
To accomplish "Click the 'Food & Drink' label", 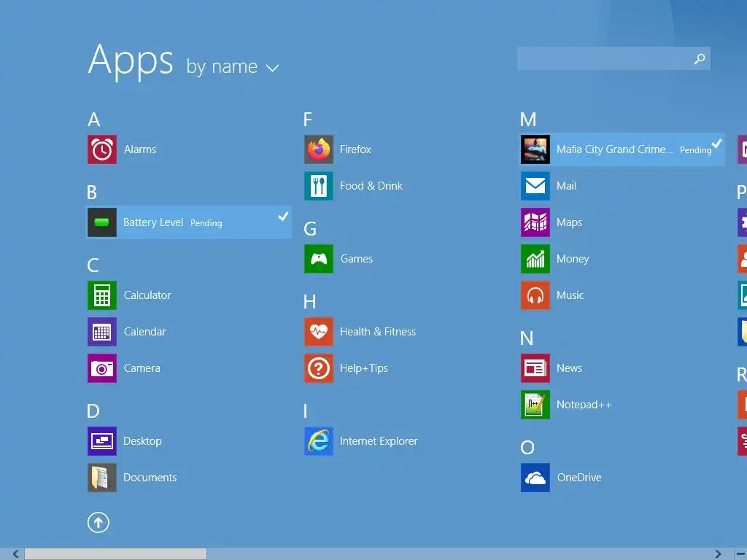I will point(371,186).
